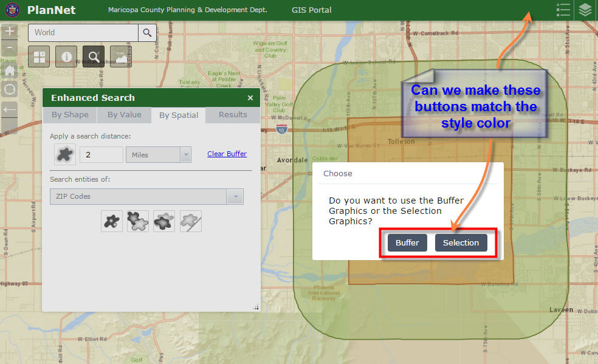Click the previous extent arrow button
The width and height of the screenshot is (598, 364).
pos(10,110)
